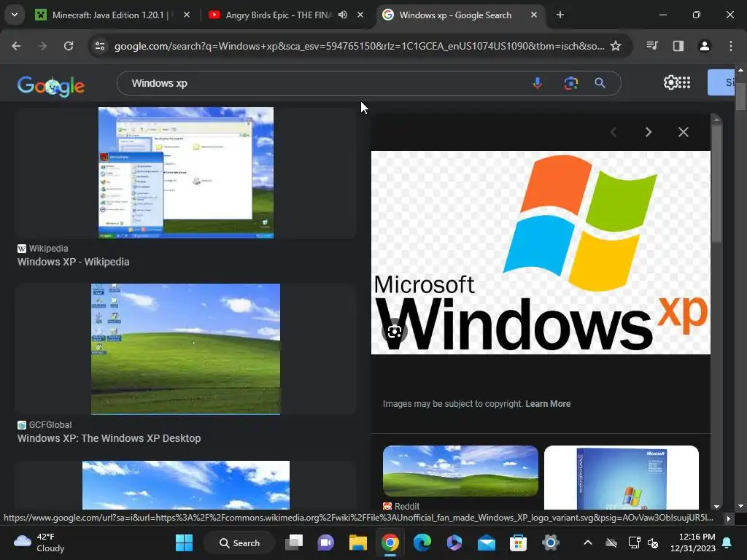This screenshot has width=747, height=560.
Task: Search by image with Google Lens icon
Action: [x=570, y=83]
